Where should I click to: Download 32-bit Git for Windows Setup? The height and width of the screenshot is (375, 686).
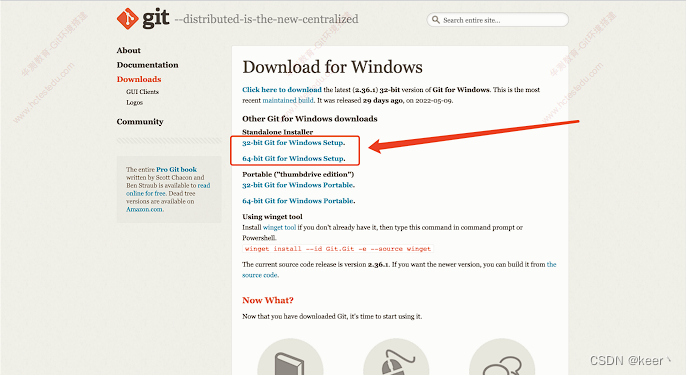tap(294, 143)
